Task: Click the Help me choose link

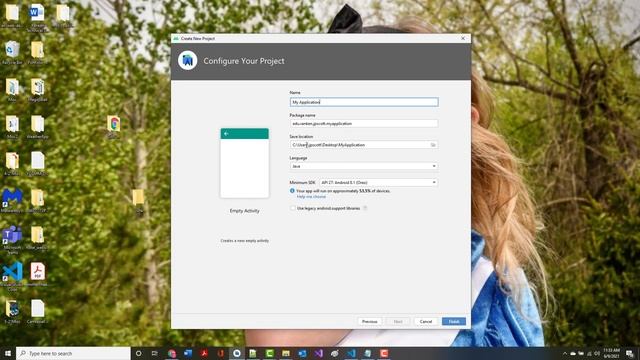Action: [311, 197]
